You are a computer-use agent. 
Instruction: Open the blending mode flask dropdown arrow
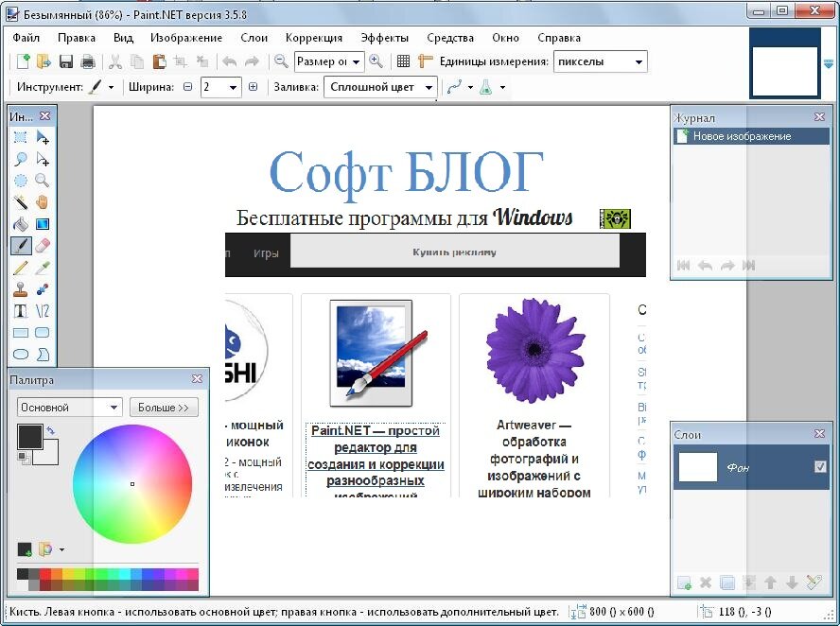pos(502,87)
